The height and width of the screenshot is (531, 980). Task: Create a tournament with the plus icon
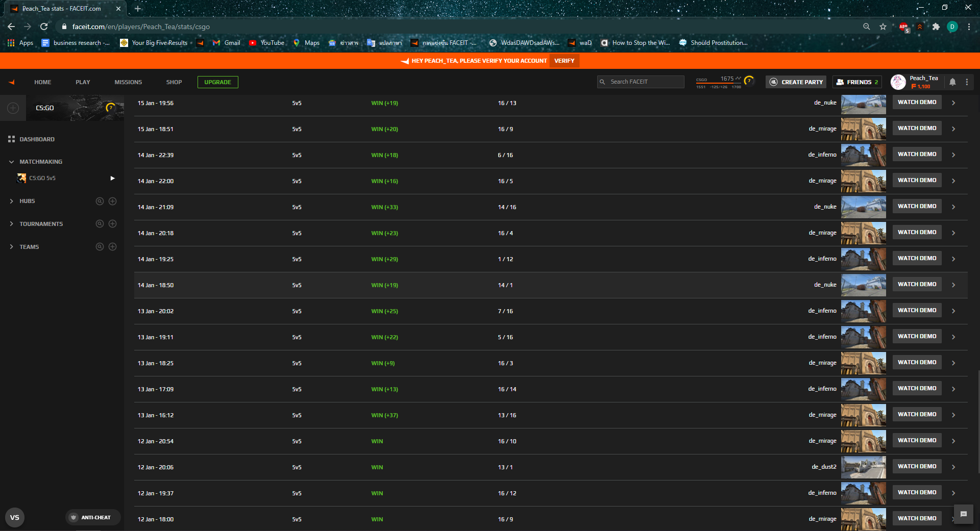(113, 224)
